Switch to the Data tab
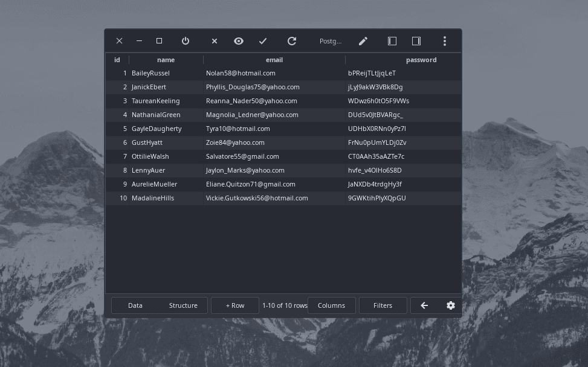 click(135, 305)
